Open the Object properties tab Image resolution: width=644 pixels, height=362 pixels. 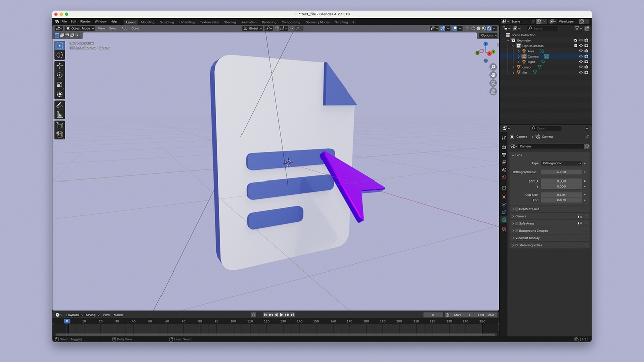(504, 197)
